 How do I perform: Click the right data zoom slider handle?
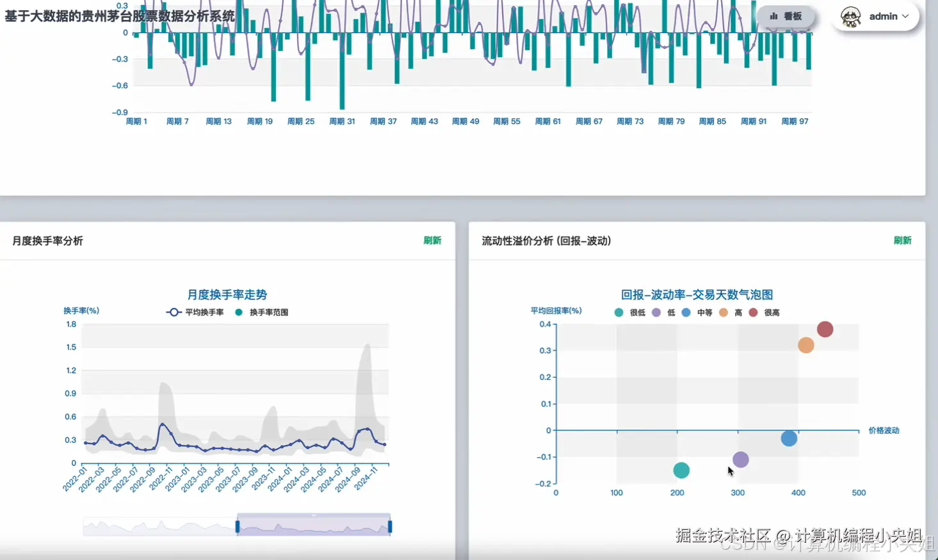click(390, 527)
